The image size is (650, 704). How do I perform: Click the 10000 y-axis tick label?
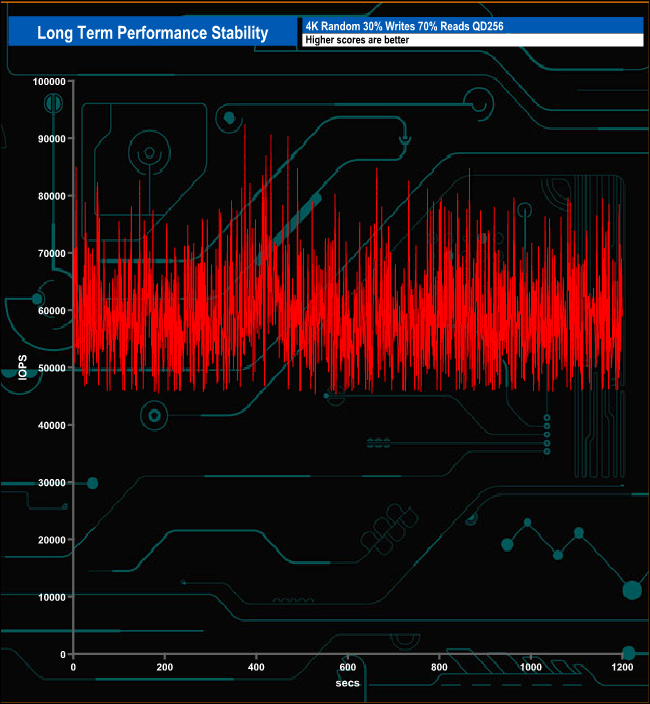[49, 597]
